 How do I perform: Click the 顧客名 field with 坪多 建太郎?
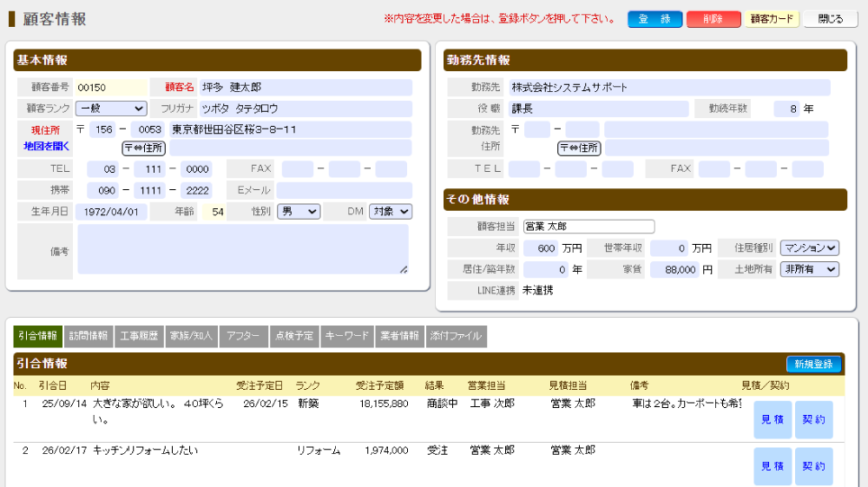(306, 88)
